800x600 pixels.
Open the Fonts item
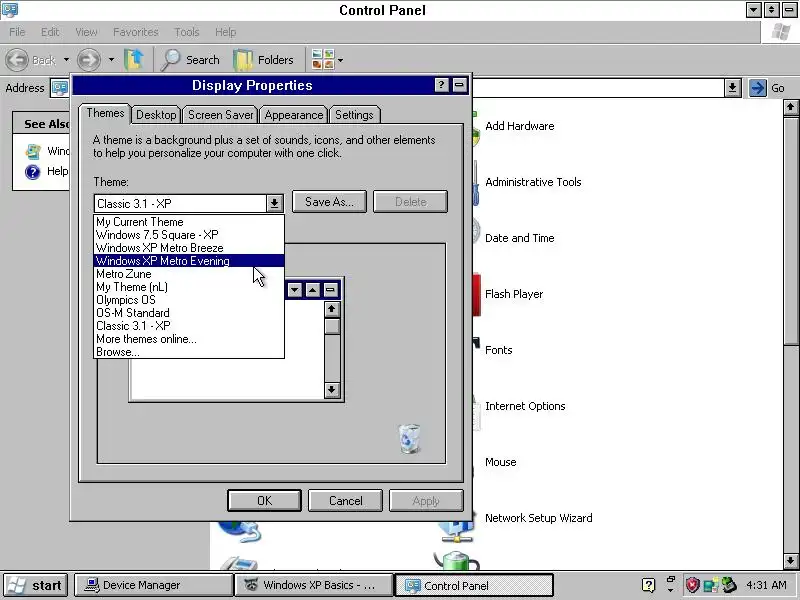[x=498, y=351]
